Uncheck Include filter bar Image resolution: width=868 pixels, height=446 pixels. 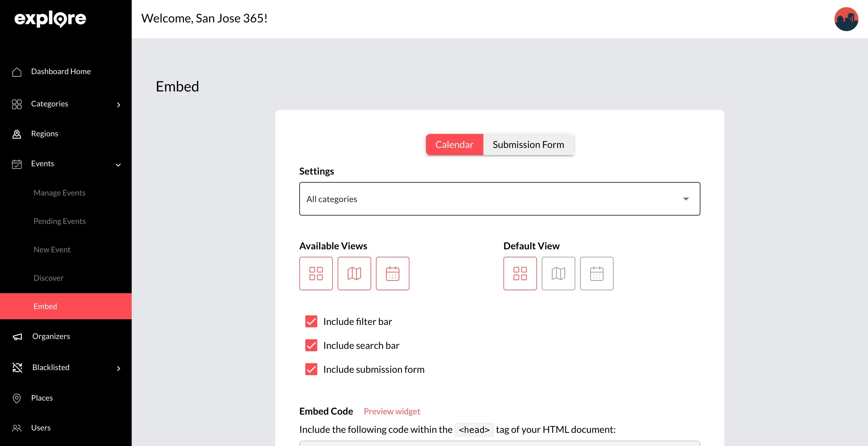[x=311, y=321]
